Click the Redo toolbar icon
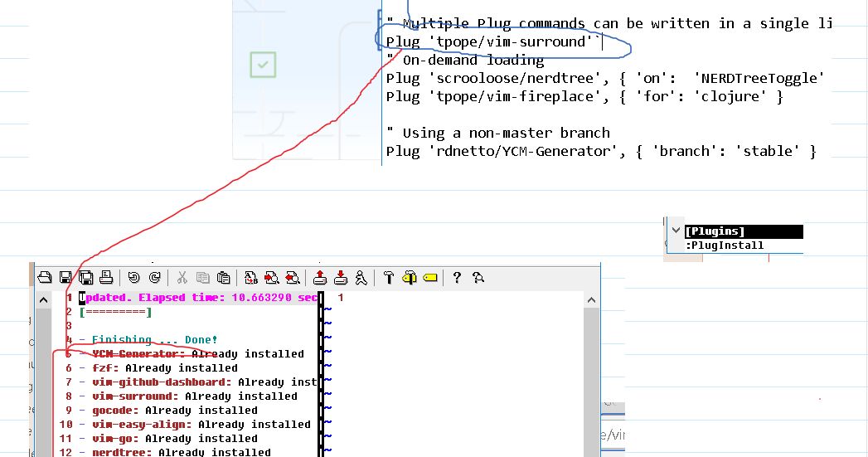This screenshot has height=457, width=868. pos(154,278)
